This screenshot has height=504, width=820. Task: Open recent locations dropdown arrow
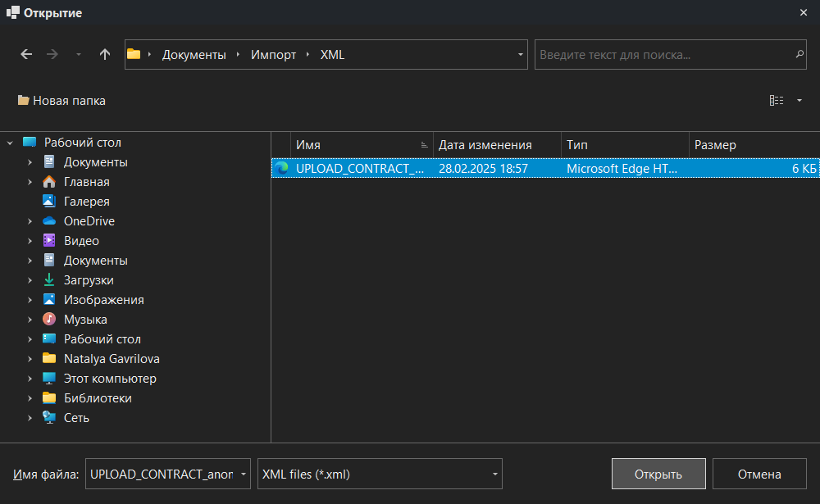(79, 54)
